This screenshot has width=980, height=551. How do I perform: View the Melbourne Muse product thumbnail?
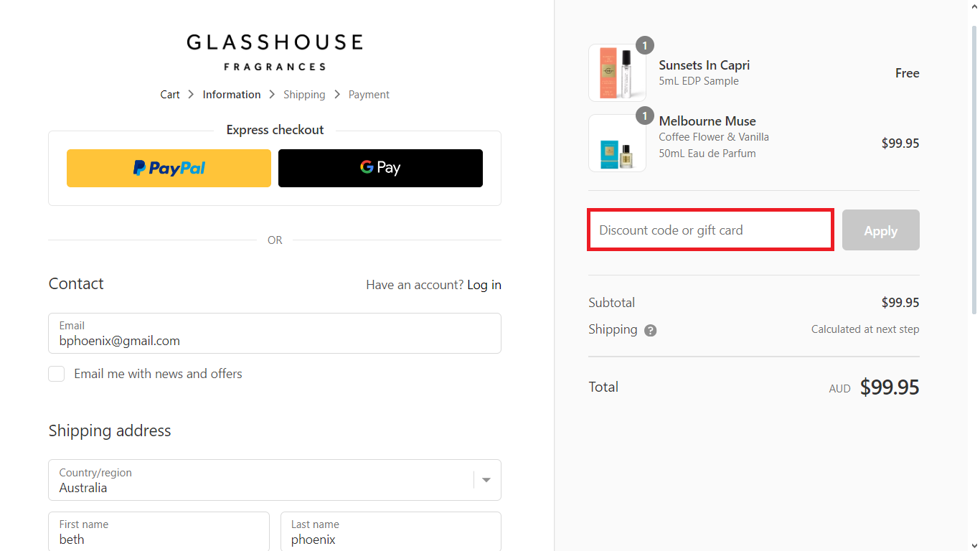(x=617, y=143)
